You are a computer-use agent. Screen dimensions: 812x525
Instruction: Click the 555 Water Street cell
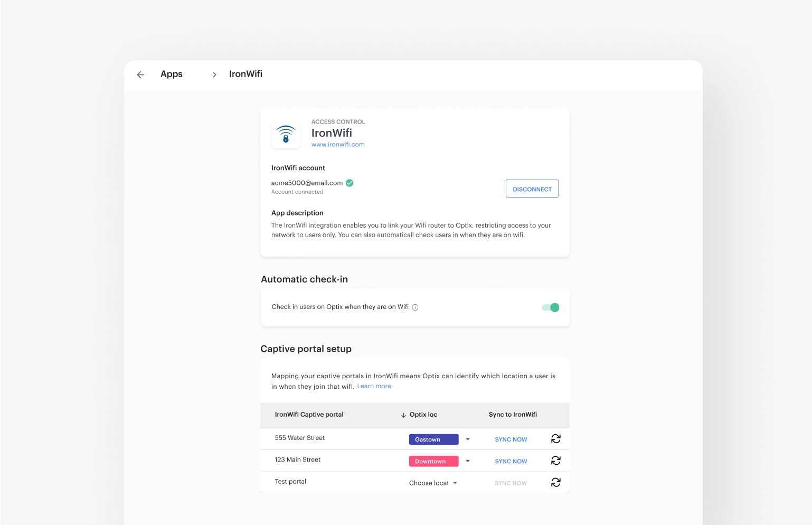coord(300,438)
